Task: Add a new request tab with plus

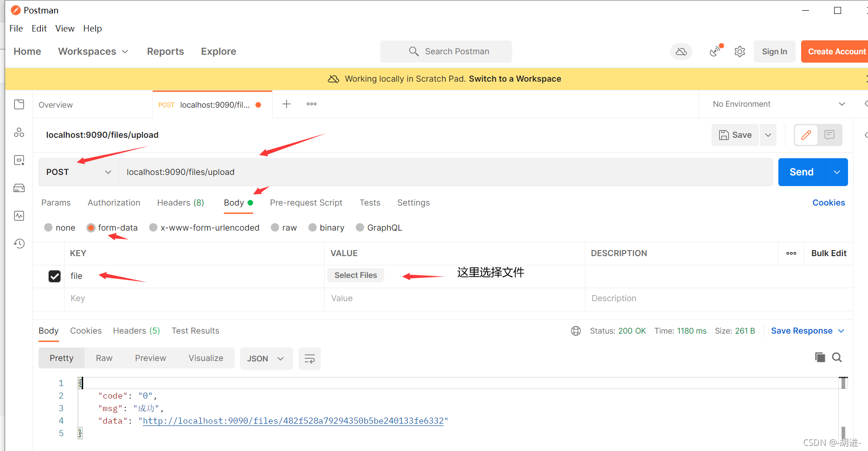Action: click(x=287, y=104)
